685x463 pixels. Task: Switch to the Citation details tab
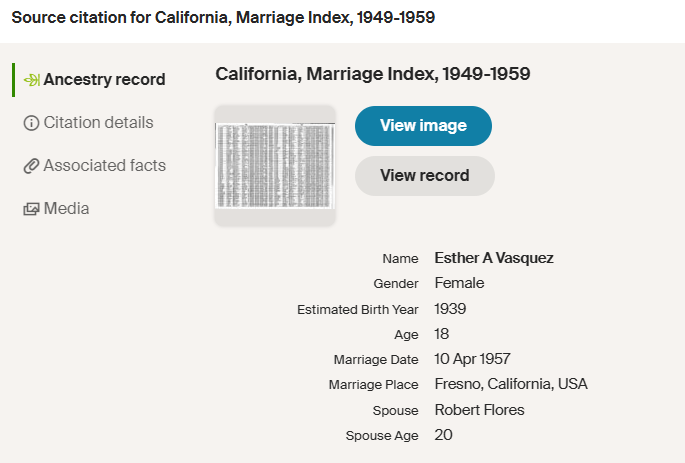tap(98, 123)
